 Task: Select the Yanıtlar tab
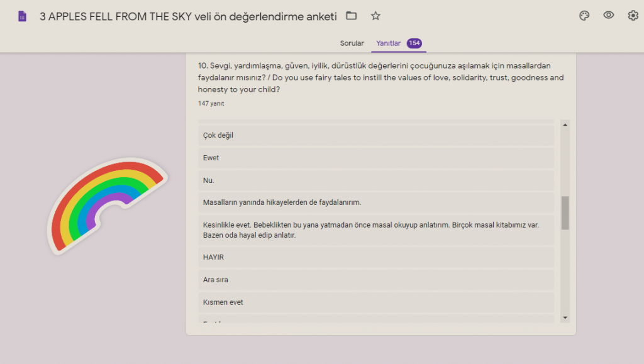point(388,43)
